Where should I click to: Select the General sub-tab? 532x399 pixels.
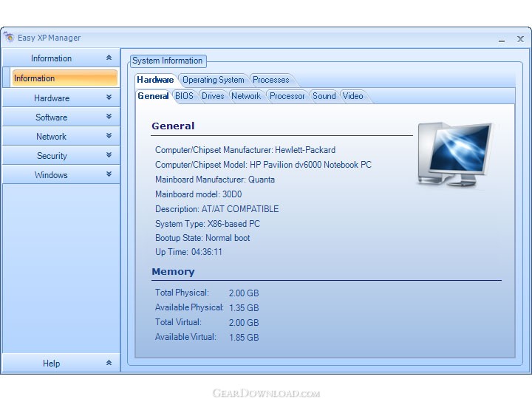point(153,96)
